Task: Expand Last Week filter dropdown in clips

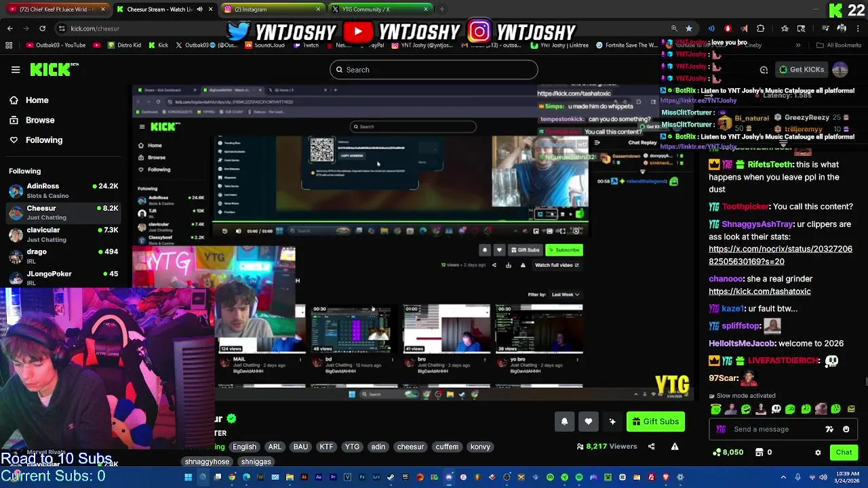Action: [x=566, y=295]
